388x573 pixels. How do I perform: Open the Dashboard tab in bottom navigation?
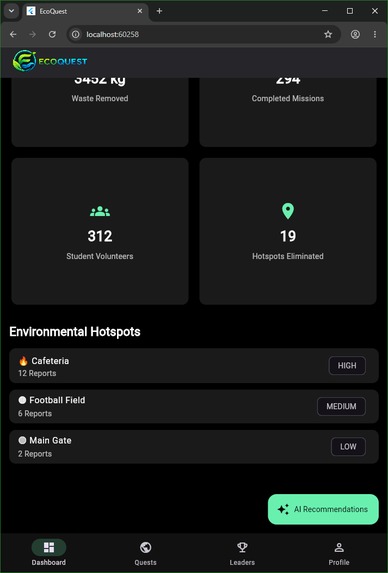coord(49,553)
